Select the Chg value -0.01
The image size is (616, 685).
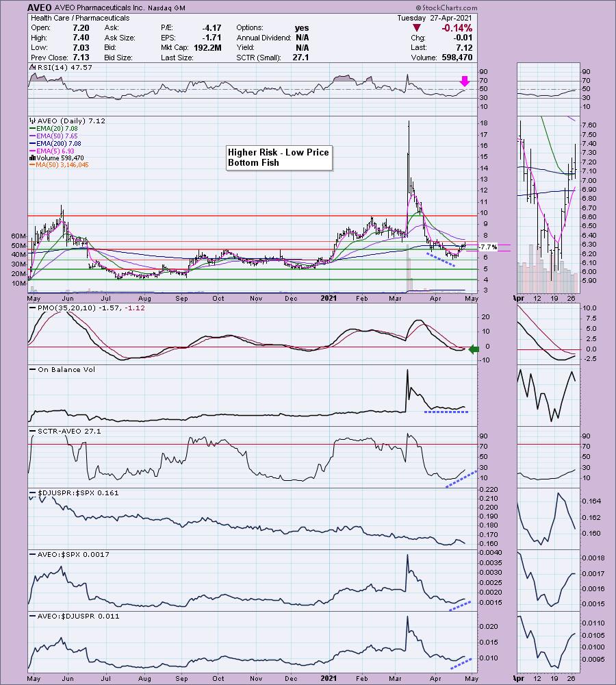pyautogui.click(x=463, y=38)
